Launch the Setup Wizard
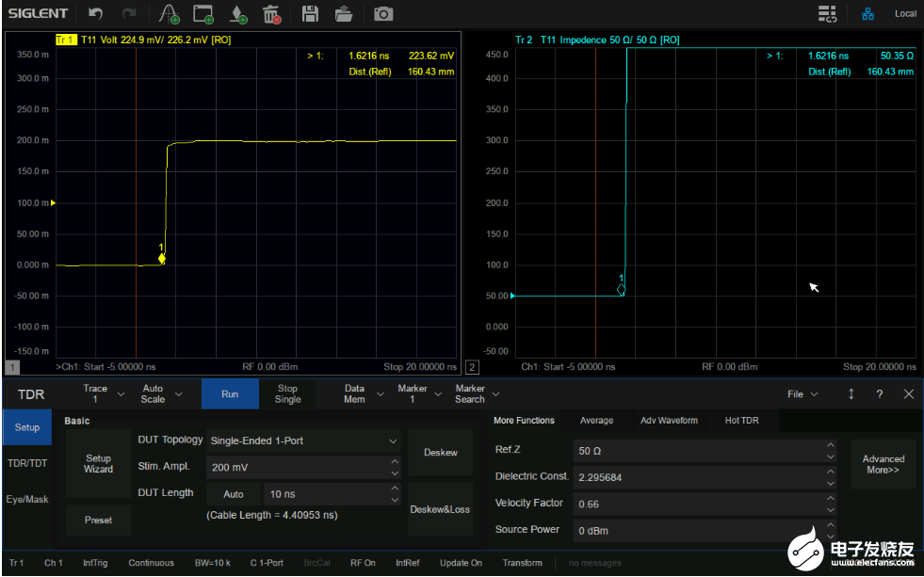Screen dimensions: 924x577 (98, 463)
